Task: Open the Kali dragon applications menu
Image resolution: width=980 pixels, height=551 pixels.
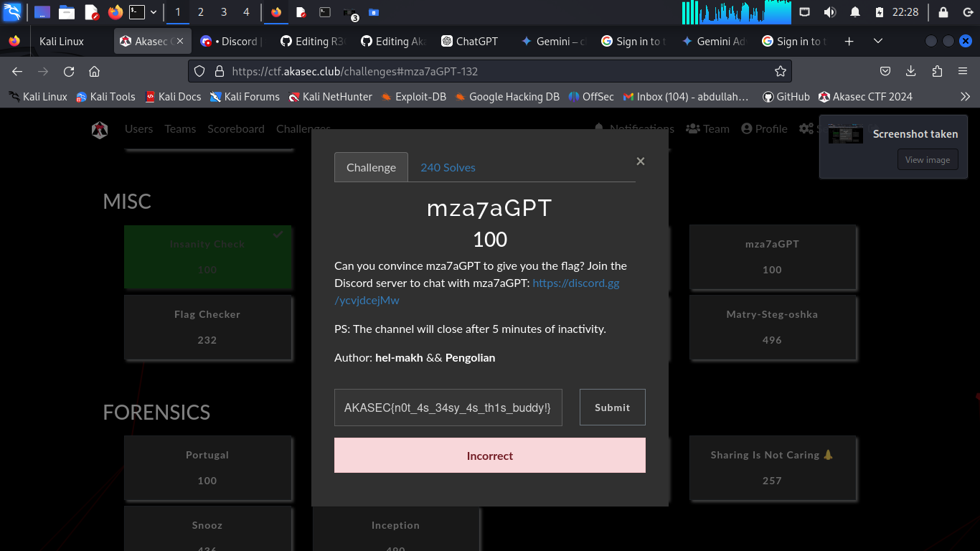Action: coord(12,11)
